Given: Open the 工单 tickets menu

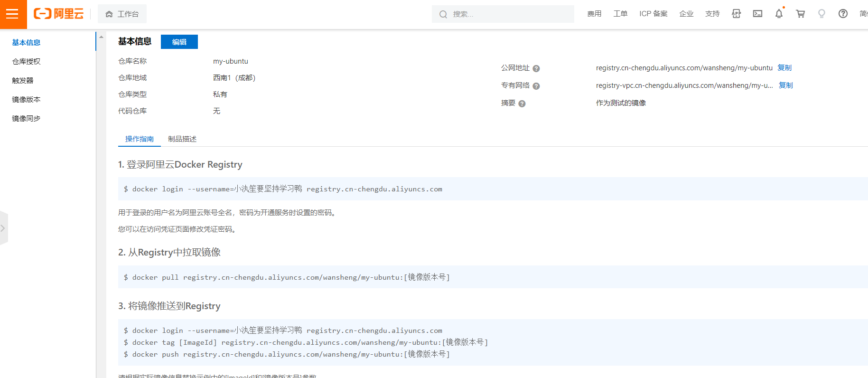Looking at the screenshot, I should coord(620,14).
